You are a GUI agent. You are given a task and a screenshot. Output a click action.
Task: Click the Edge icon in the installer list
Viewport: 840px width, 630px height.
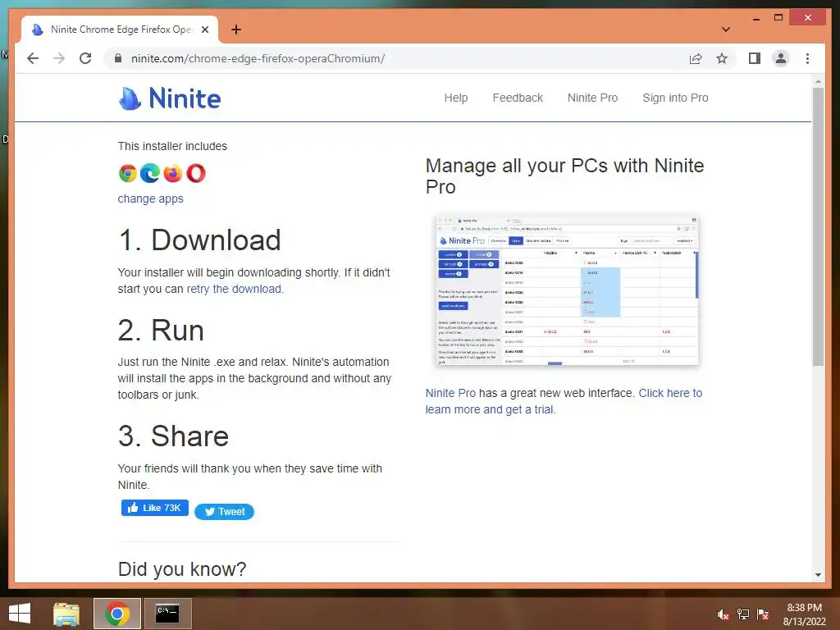tap(150, 173)
